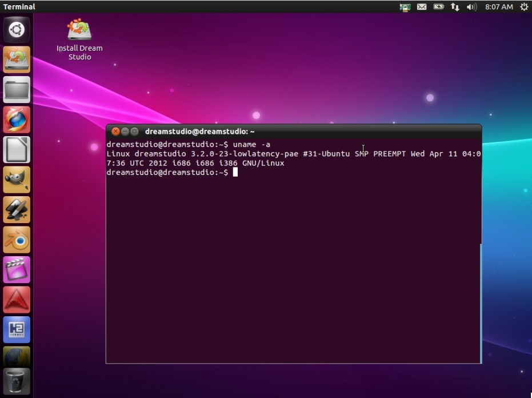532x398 pixels.
Task: Open the sound volume indicator
Action: point(471,7)
